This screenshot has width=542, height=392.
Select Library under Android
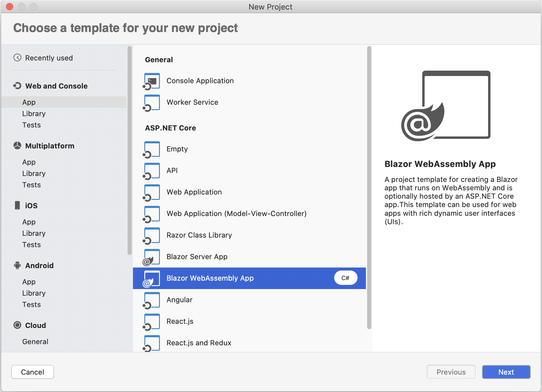34,293
